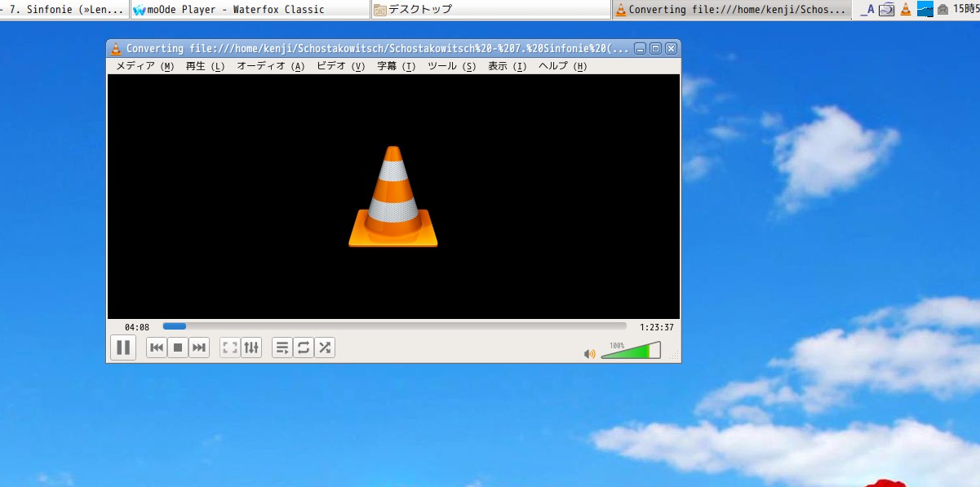Adjust the volume slider to maximum
The height and width of the screenshot is (487, 980).
tap(659, 351)
